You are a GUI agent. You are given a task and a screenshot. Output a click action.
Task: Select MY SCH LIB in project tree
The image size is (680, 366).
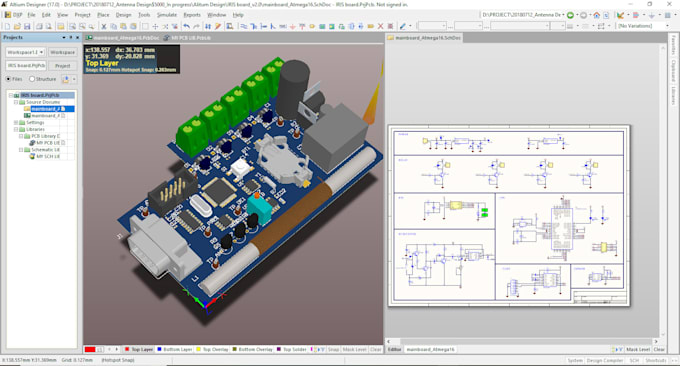[48, 156]
